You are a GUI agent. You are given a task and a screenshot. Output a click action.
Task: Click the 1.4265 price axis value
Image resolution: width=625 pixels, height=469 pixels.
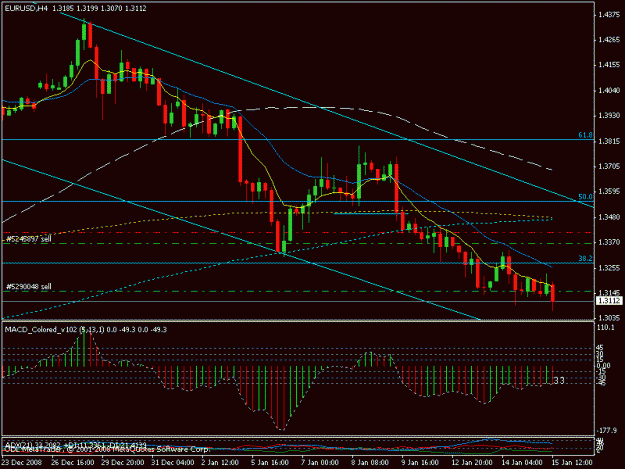point(609,40)
